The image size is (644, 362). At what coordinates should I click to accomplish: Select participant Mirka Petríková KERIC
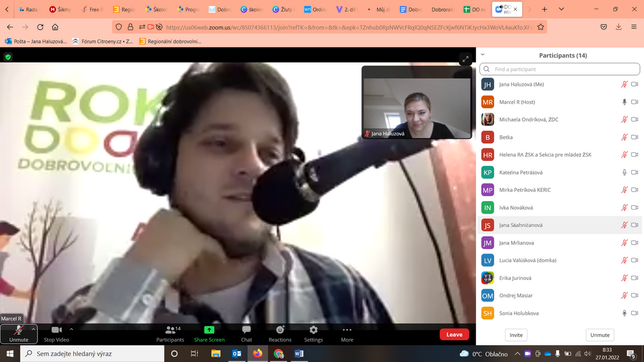click(x=559, y=190)
